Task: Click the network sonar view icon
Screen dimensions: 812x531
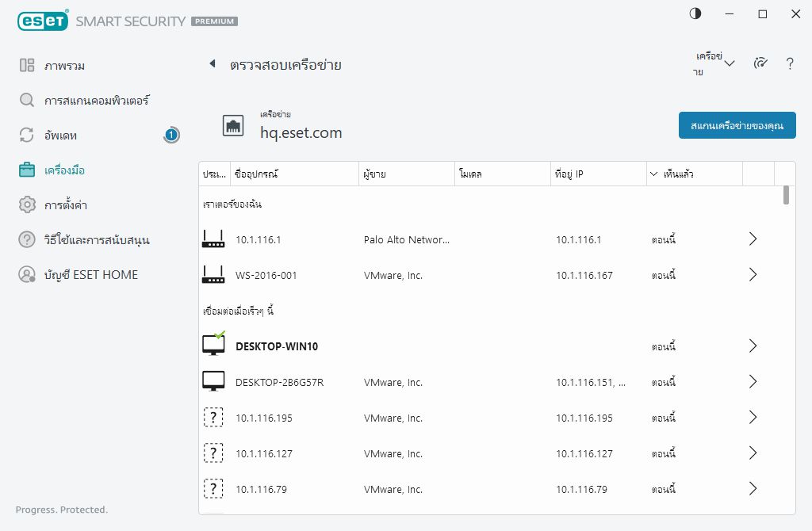Action: click(761, 64)
